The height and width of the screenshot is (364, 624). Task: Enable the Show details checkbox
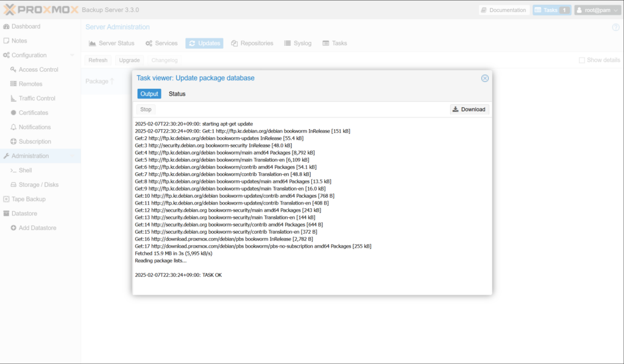tap(582, 60)
